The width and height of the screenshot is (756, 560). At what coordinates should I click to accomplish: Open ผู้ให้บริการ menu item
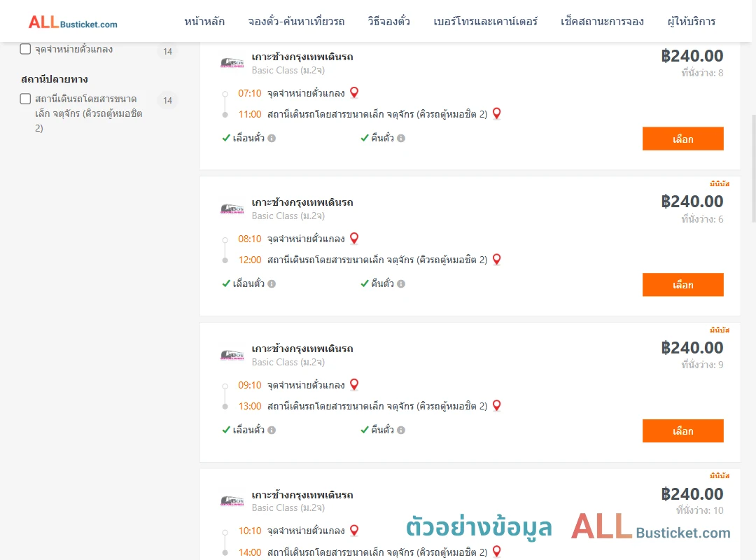(x=692, y=22)
